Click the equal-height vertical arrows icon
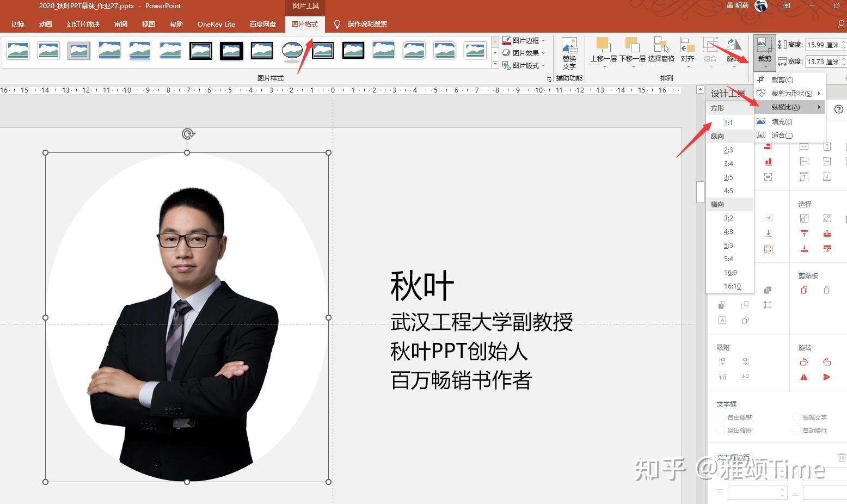Image resolution: width=847 pixels, height=504 pixels. pos(827,146)
